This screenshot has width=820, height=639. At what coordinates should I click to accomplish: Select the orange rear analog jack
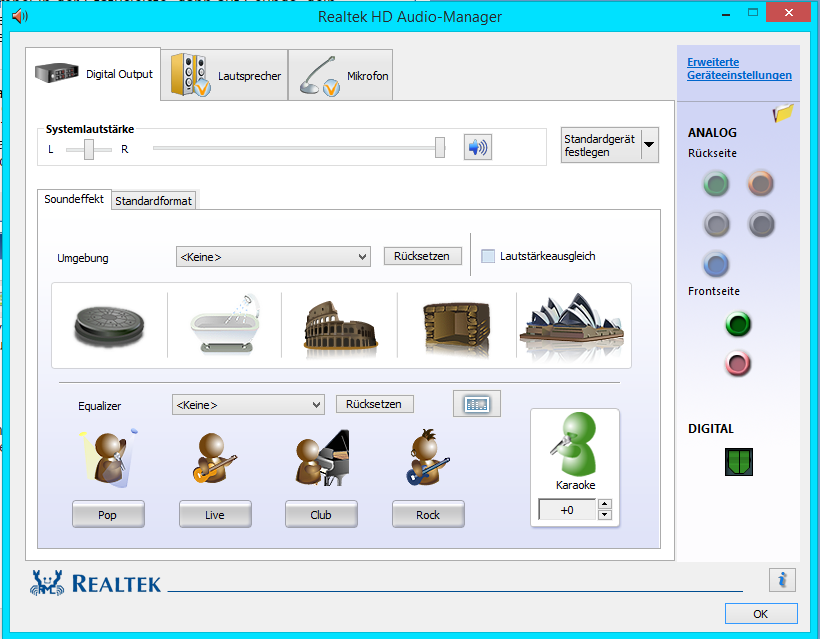(x=760, y=183)
